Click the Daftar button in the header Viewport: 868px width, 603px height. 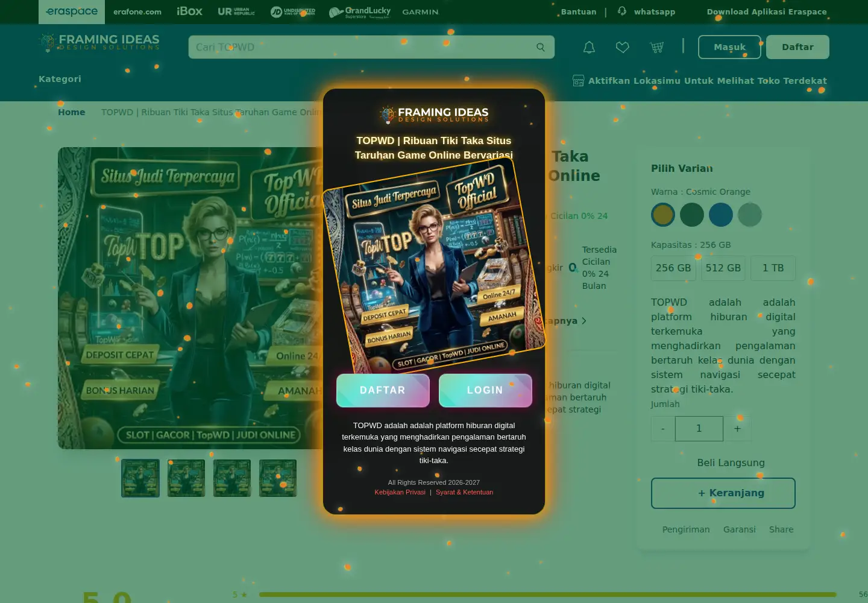pyautogui.click(x=797, y=47)
